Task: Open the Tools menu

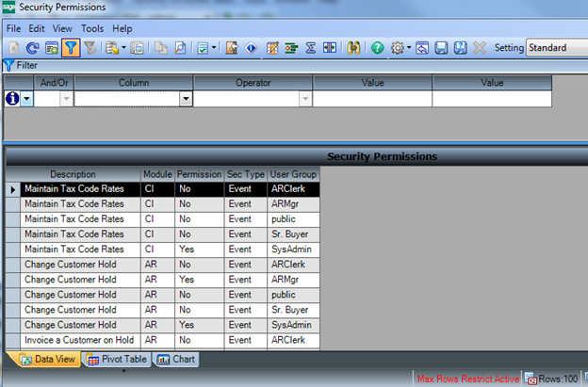Action: (x=92, y=28)
